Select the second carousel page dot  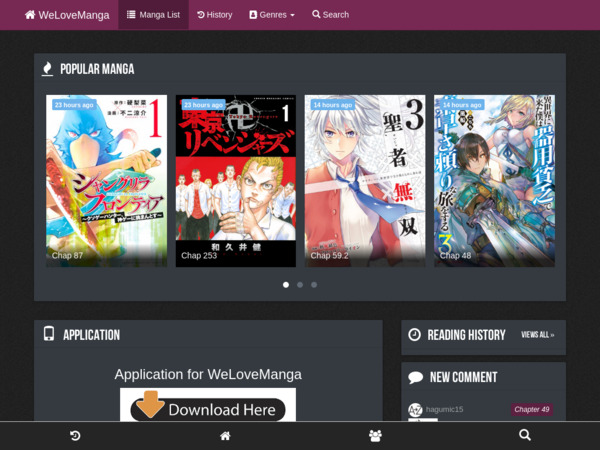click(300, 285)
